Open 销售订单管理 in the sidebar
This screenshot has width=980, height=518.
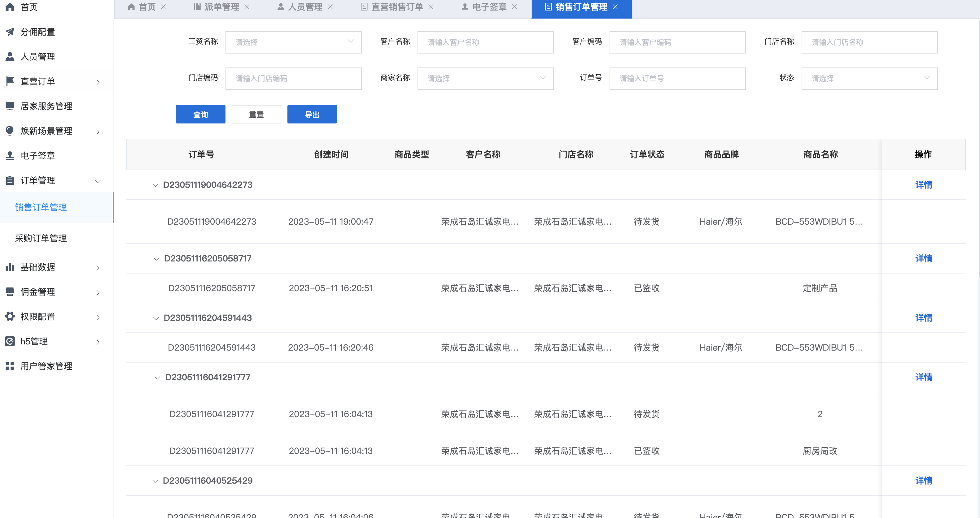pyautogui.click(x=56, y=207)
